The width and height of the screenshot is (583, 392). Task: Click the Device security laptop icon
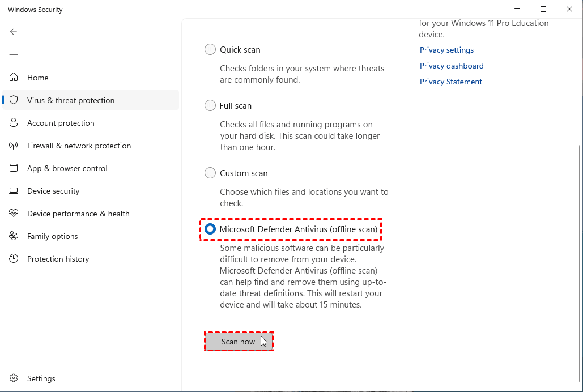click(x=14, y=191)
